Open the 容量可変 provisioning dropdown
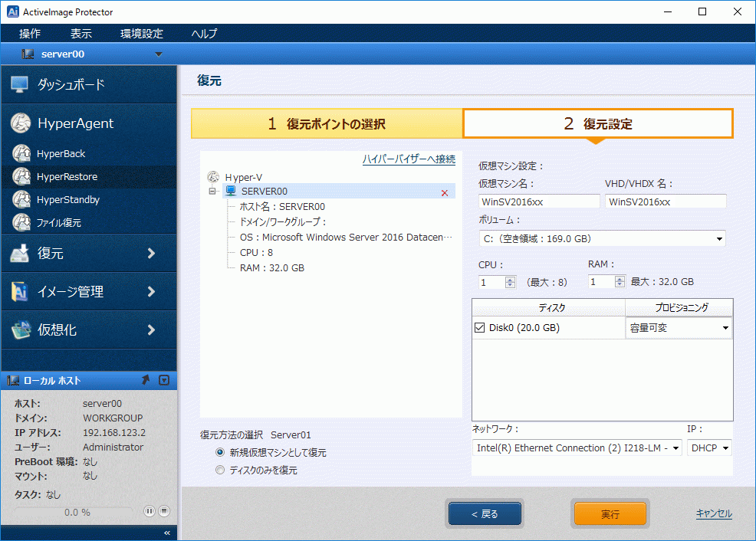The height and width of the screenshot is (541, 756). pos(725,328)
